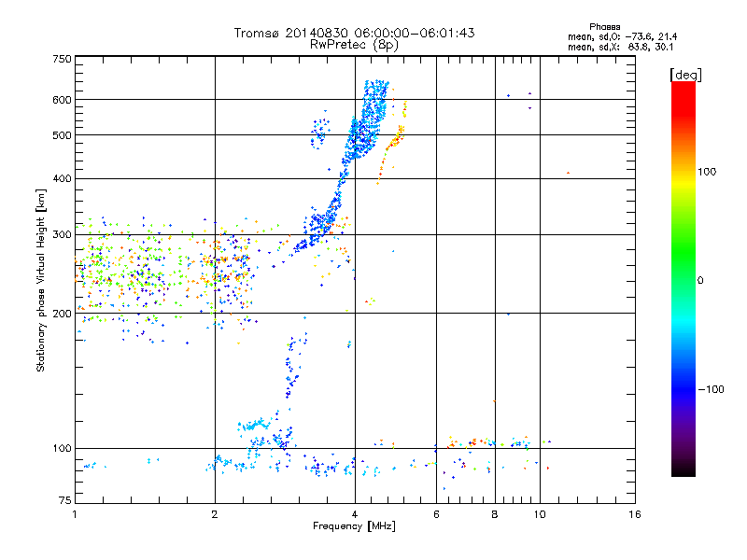
Task: Click the colorbar '100' tick label
Action: coord(707,172)
